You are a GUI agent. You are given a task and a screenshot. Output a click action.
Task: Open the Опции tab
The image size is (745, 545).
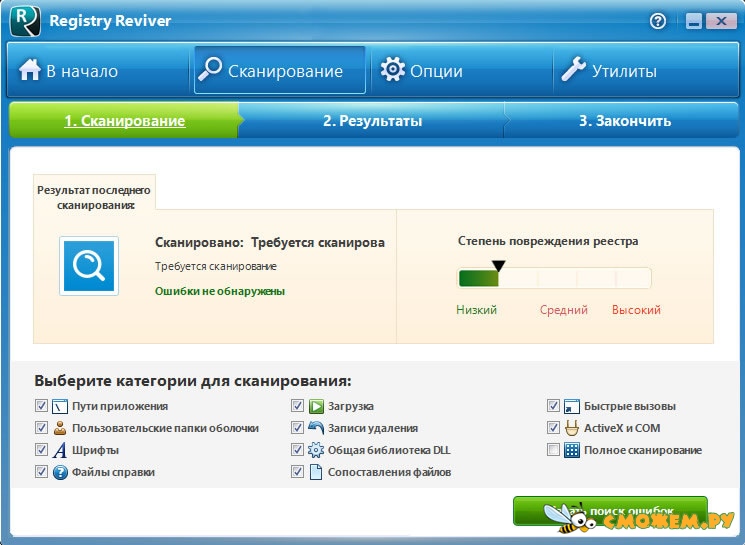(461, 70)
